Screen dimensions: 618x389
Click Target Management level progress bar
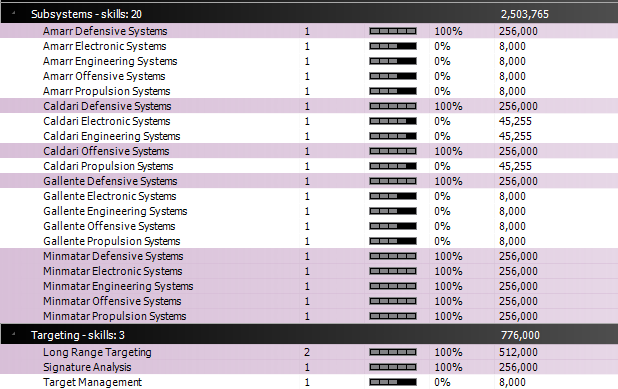[393, 382]
